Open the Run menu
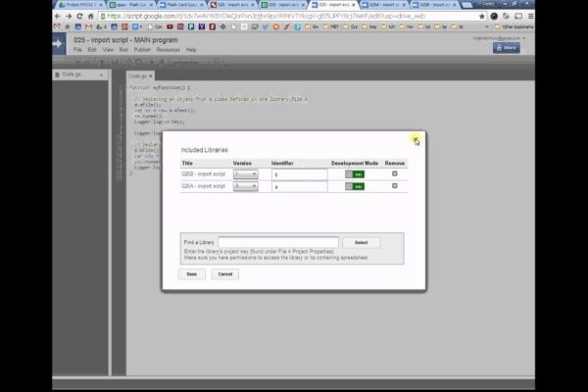The width and height of the screenshot is (588, 392). [123, 50]
